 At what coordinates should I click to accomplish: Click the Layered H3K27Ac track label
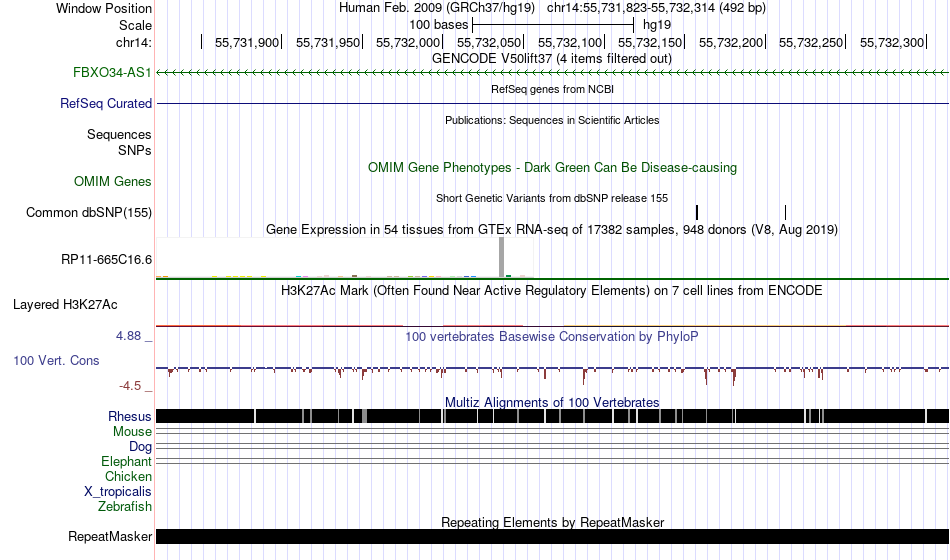point(65,304)
